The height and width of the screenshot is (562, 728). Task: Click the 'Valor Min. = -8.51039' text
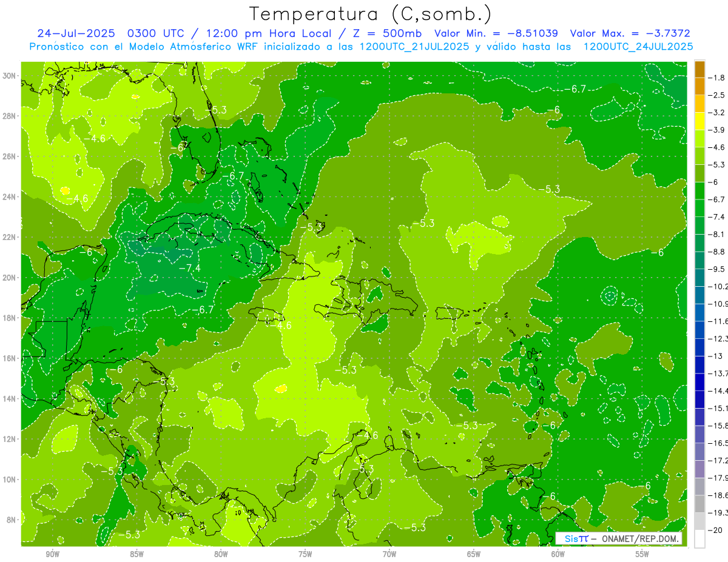point(496,33)
